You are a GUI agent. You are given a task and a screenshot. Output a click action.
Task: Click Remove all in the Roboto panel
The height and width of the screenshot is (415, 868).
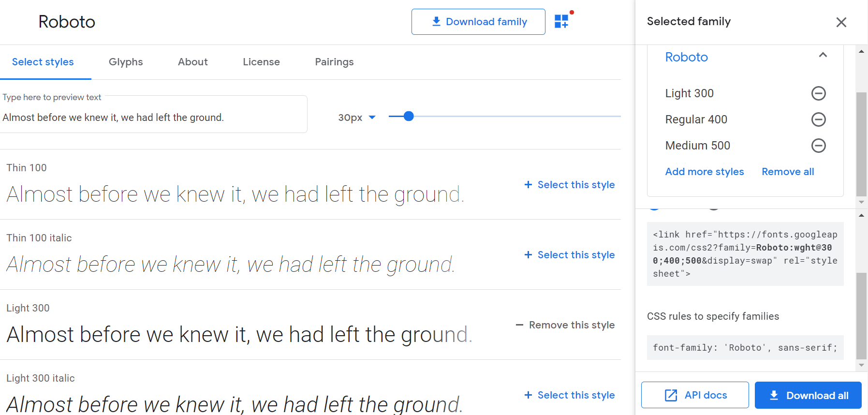pyautogui.click(x=787, y=171)
